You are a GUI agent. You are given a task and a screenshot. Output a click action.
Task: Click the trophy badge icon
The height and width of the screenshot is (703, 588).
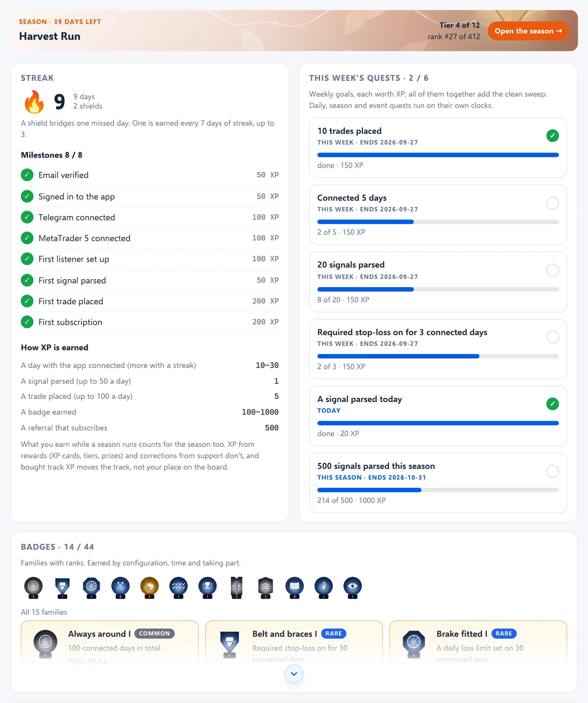(x=207, y=587)
